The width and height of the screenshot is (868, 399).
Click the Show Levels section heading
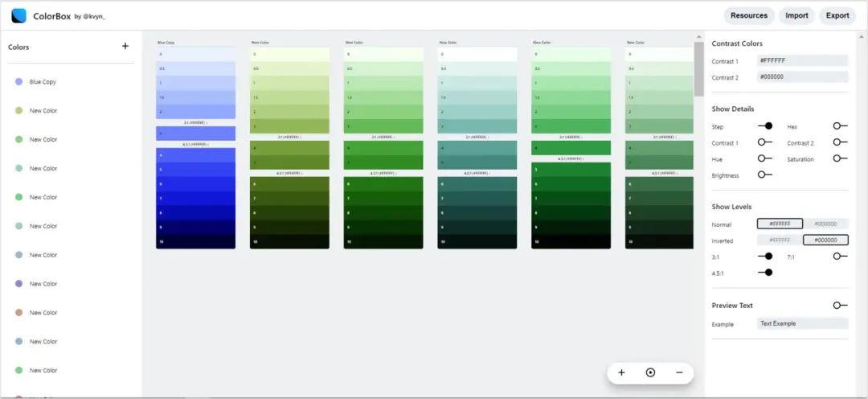[x=731, y=207]
